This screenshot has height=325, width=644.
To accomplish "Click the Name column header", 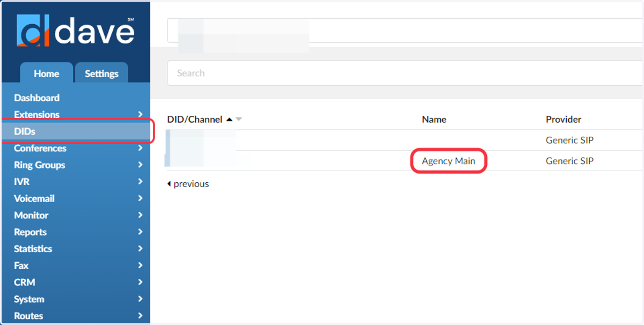I will pos(434,119).
